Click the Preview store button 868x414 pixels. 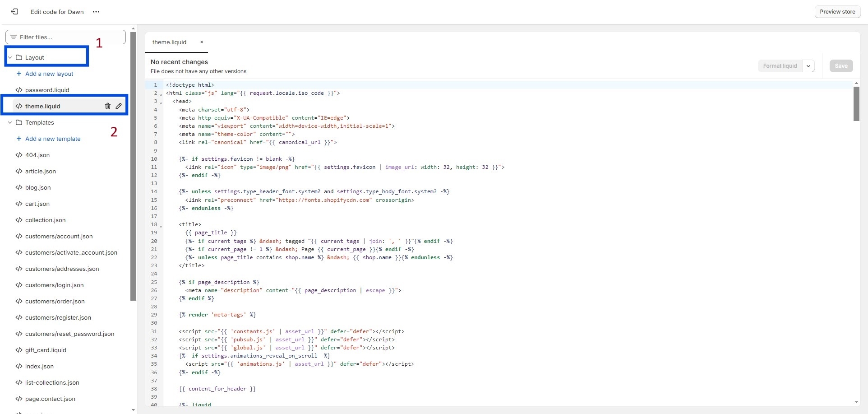(x=837, y=12)
